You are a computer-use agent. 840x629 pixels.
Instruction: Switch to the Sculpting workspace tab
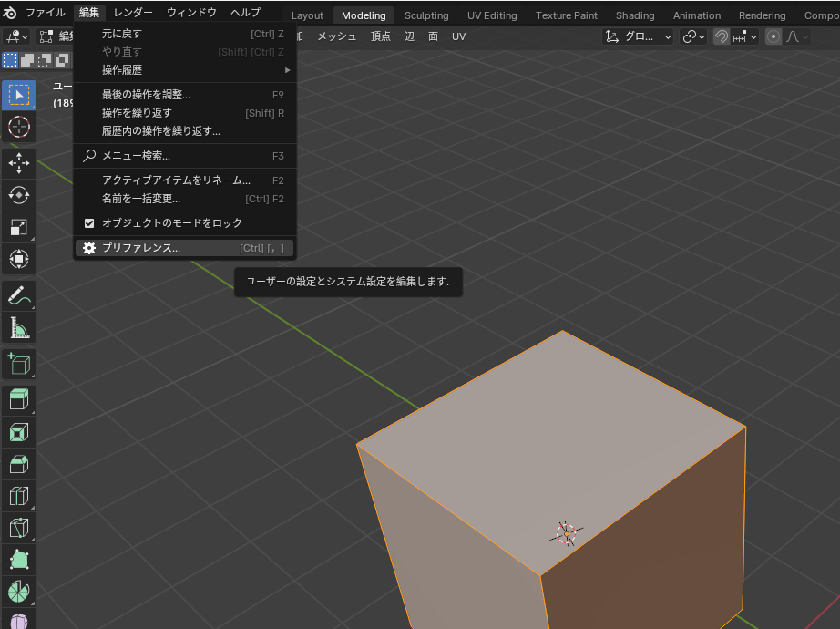[x=426, y=15]
